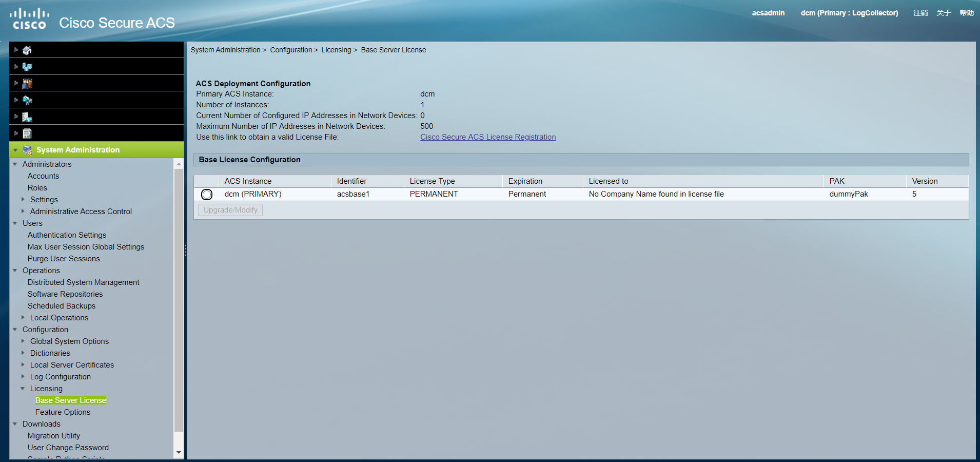Click the Cisco logo in header

pos(29,18)
